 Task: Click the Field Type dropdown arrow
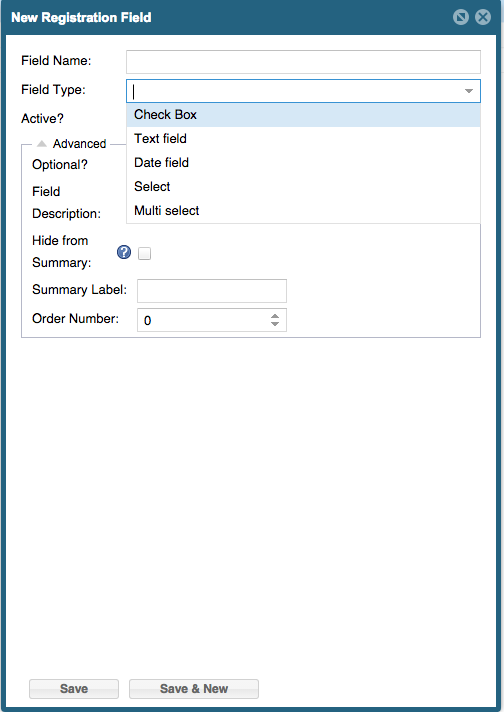pos(469,91)
